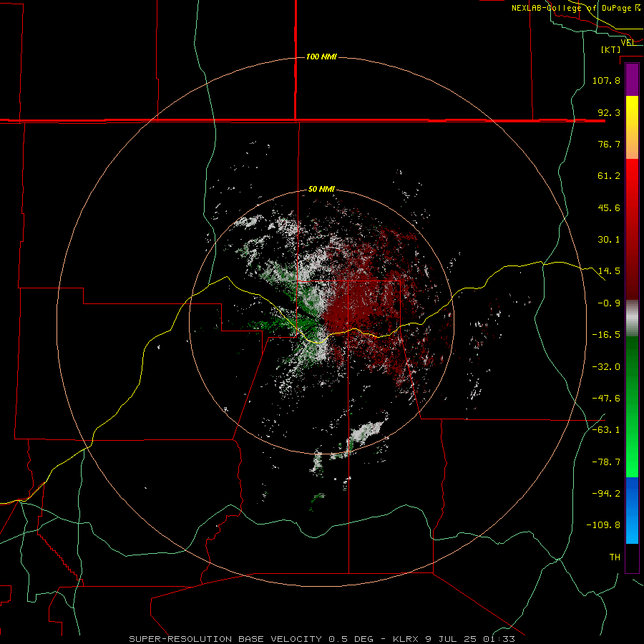Click the bright green color bar segment
The width and height of the screenshot is (644, 644).
tap(632, 407)
